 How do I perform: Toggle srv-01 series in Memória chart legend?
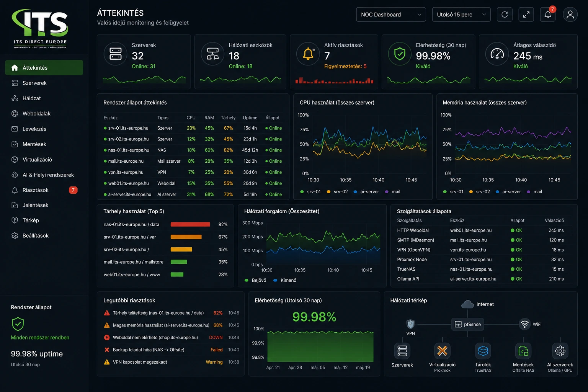[453, 192]
